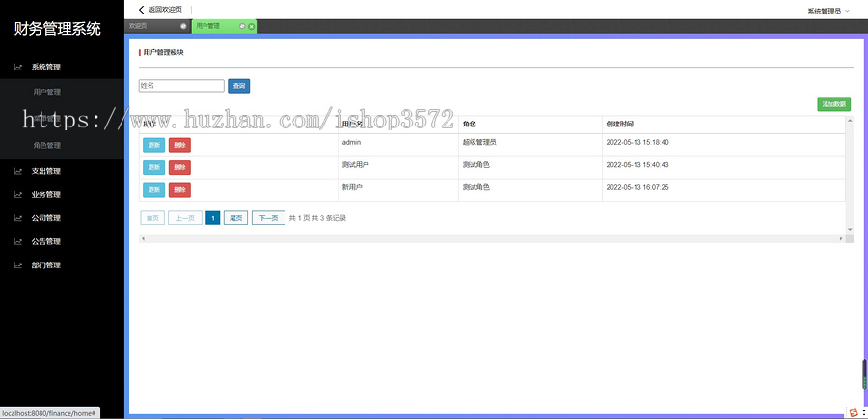Click the chart icon beside 业务管理
The height and width of the screenshot is (419, 868).
point(18,195)
